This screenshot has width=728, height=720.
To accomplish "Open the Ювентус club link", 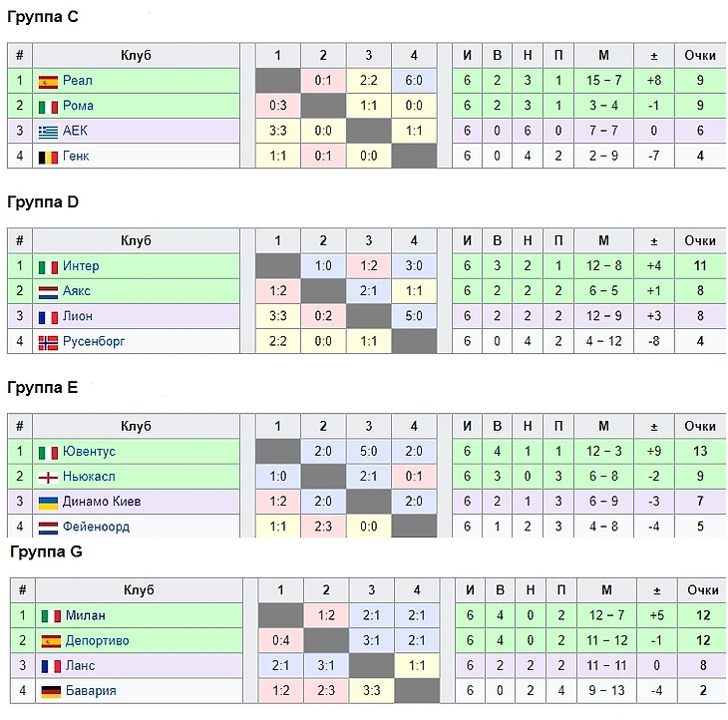I will [89, 452].
